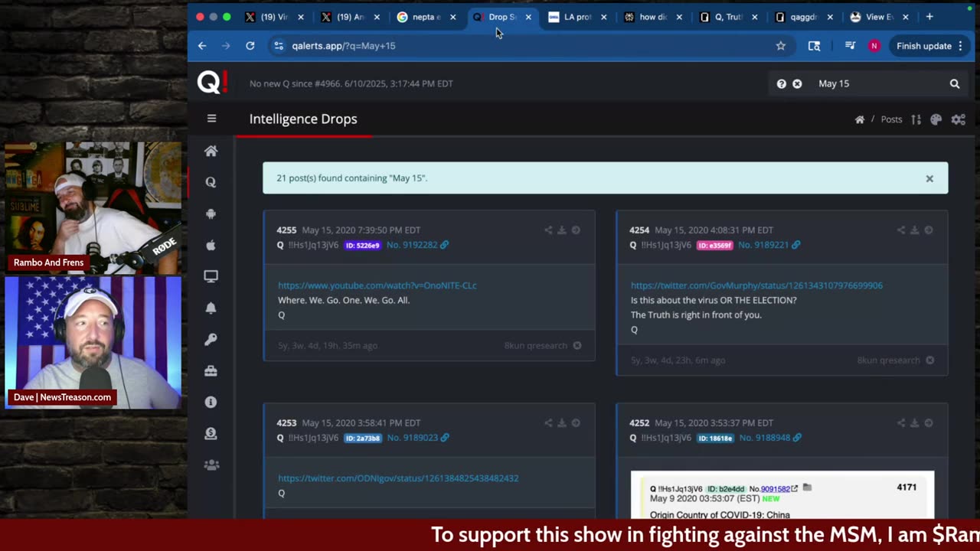Viewport: 980px width, 551px height.
Task: Open the key icon in the sidebar
Action: (211, 339)
